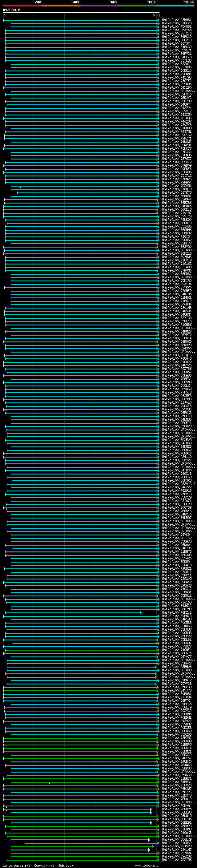
Task: Select hit label UniRef100_B4FV31
Action: [176, 54]
